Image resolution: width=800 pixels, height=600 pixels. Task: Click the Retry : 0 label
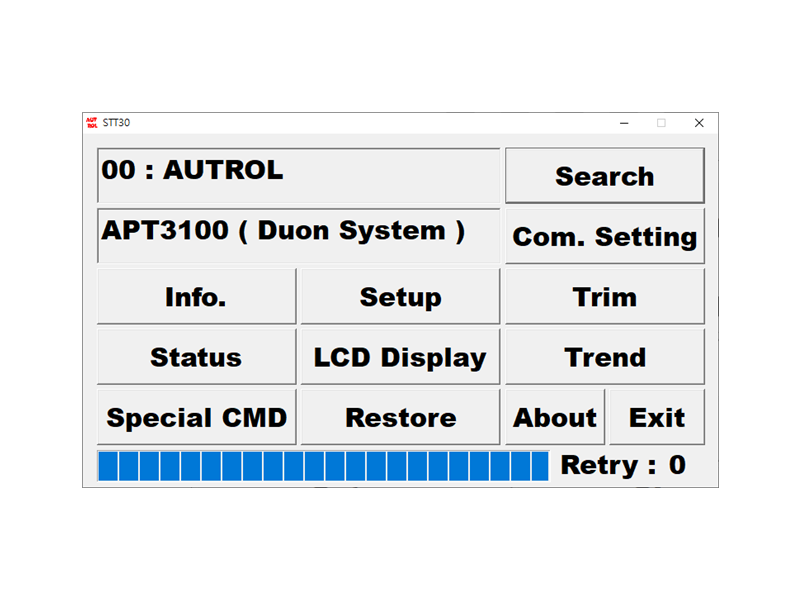[623, 465]
